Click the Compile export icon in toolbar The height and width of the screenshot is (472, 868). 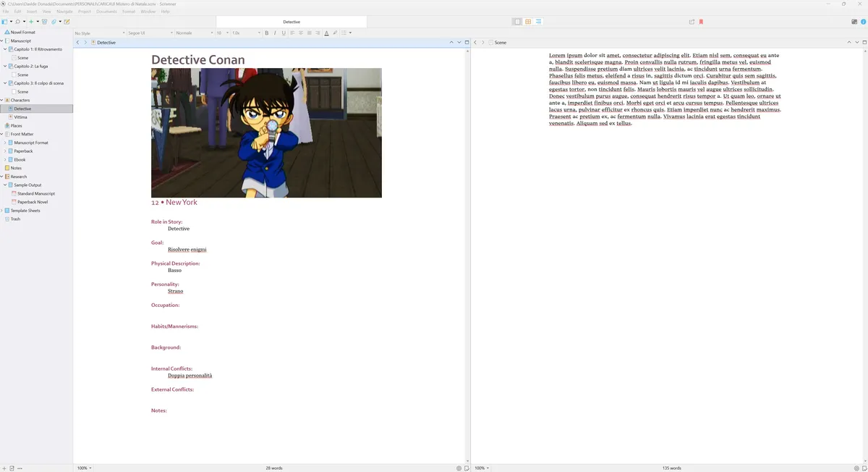pyautogui.click(x=692, y=22)
